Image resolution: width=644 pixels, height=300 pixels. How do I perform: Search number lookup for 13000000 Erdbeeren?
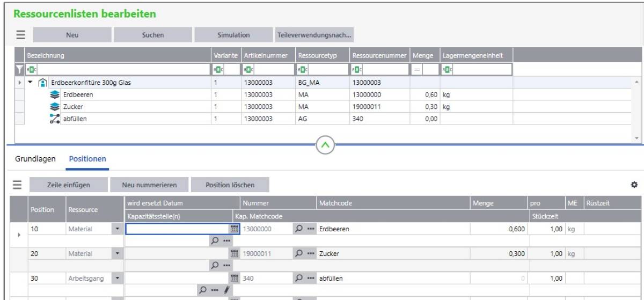(299, 229)
